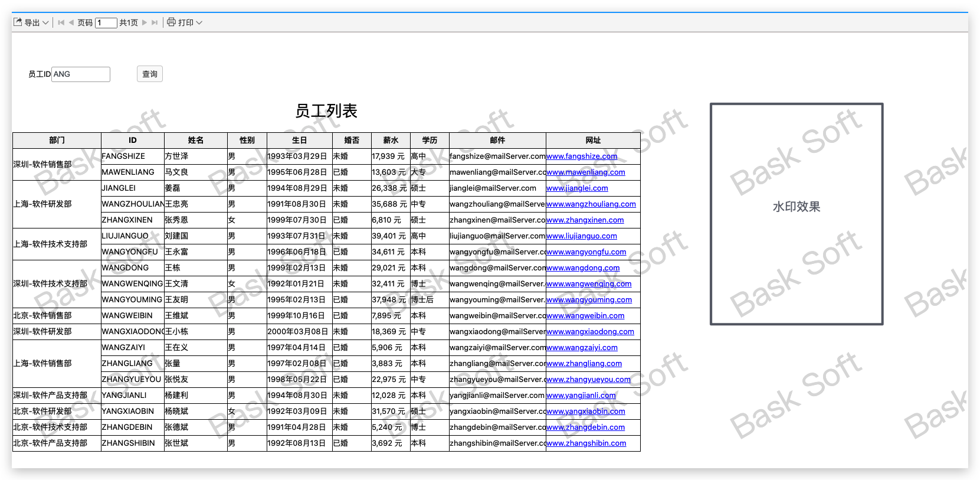Select the JIANGLEI ID cell
980x480 pixels.
coord(133,188)
